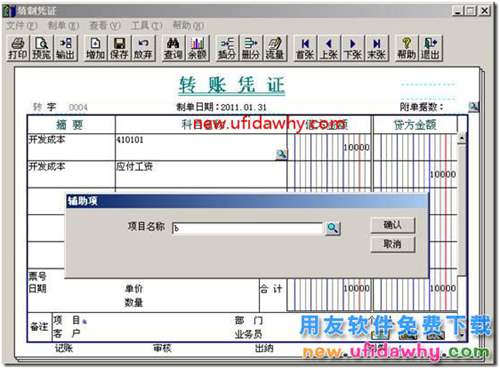Go to previous voucher 上张
The width and height of the screenshot is (500, 369).
pos(329,49)
